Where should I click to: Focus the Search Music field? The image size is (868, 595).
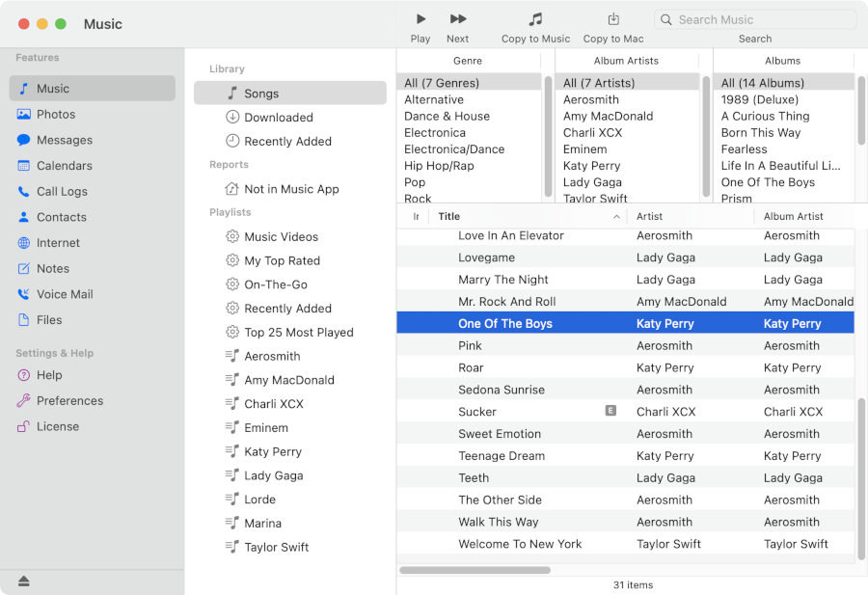pyautogui.click(x=755, y=20)
